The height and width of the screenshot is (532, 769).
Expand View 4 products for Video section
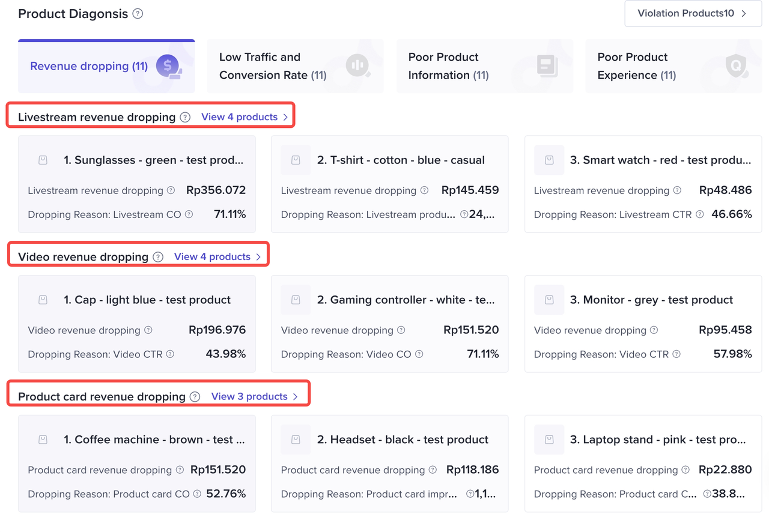click(x=217, y=257)
